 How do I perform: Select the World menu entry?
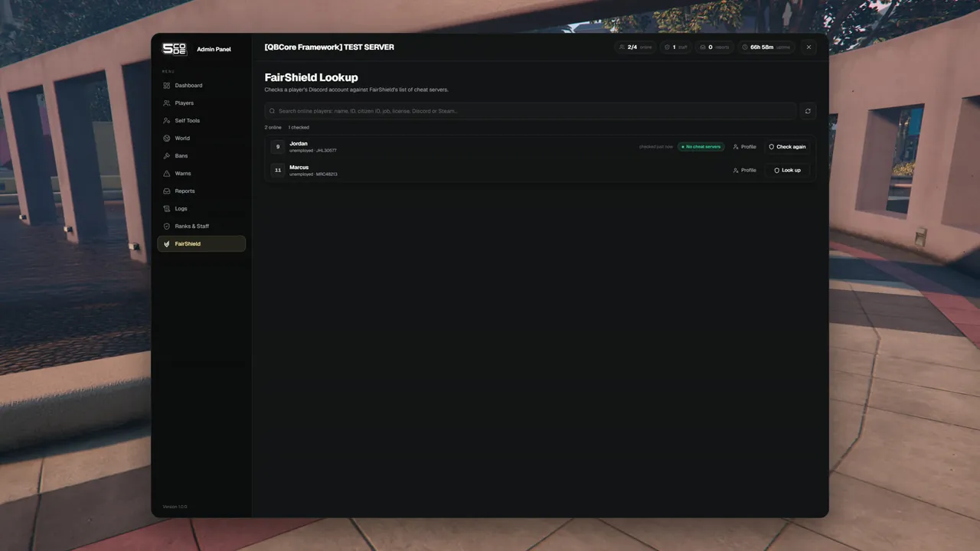tap(201, 139)
